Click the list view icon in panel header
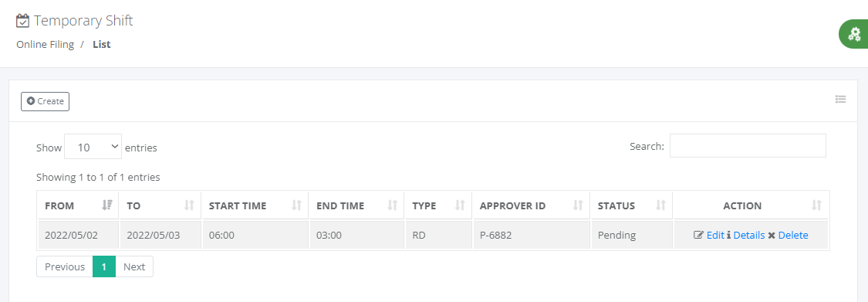868x302 pixels. click(841, 99)
